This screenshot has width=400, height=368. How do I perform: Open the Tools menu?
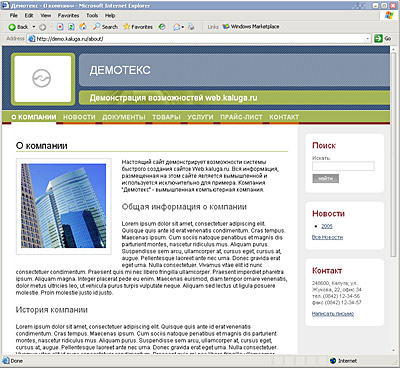click(92, 15)
